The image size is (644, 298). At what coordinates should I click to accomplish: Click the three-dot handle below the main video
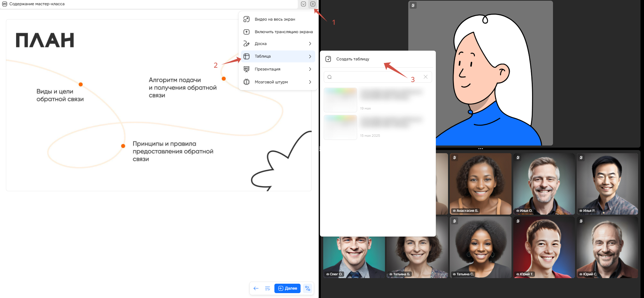point(480,149)
